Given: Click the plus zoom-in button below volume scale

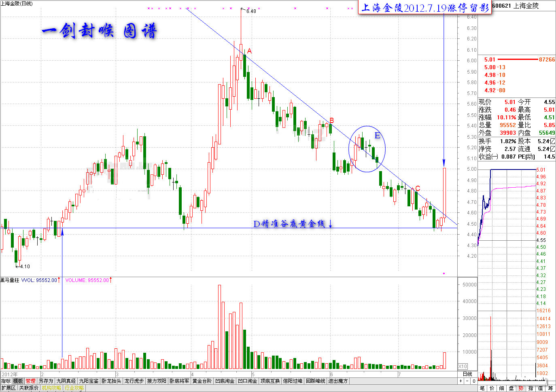Looking at the screenshot, I should [461, 381].
